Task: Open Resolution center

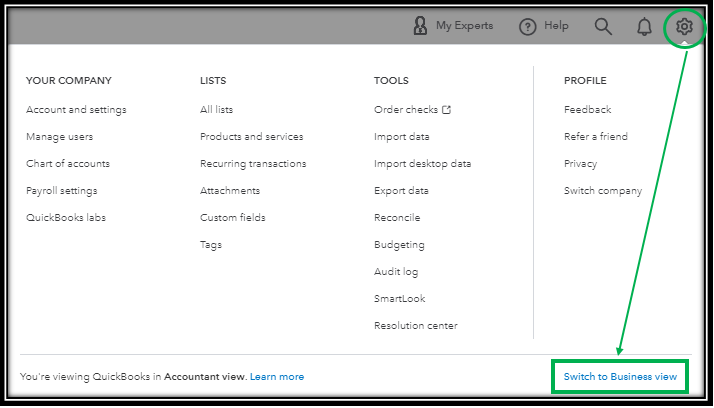Action: [416, 326]
